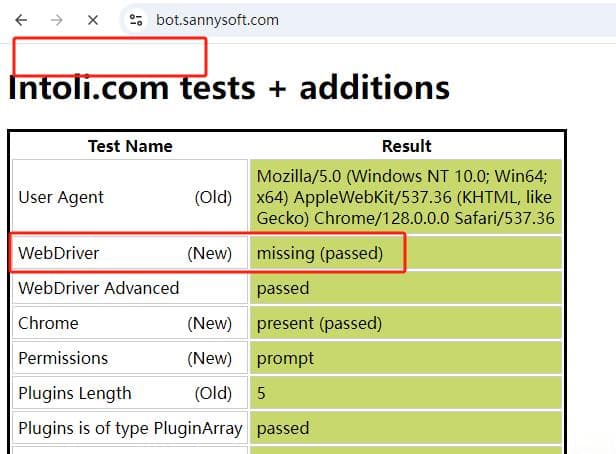
Task: Select the Test Name column header
Action: coord(130,146)
